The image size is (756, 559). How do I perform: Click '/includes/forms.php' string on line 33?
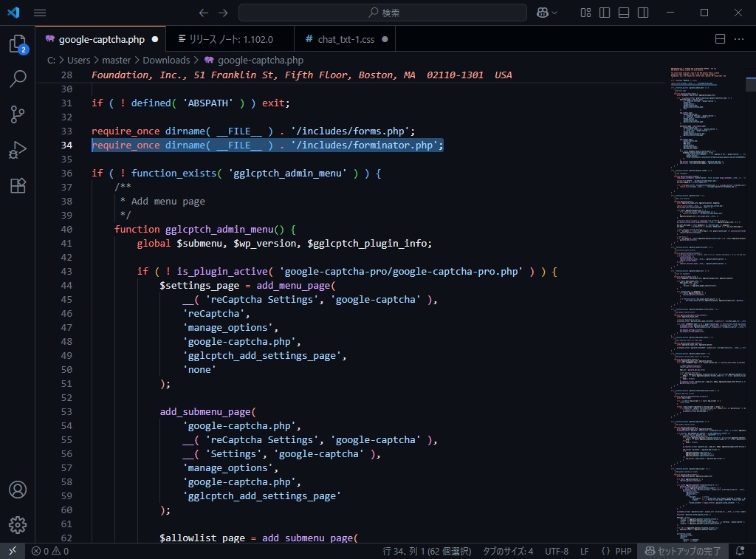coord(352,131)
